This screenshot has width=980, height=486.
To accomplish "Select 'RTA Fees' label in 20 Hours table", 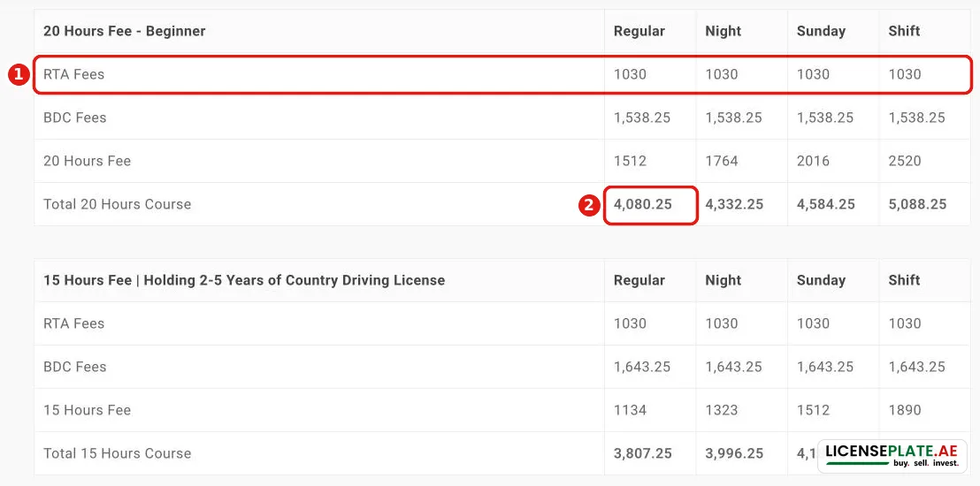I will click(x=73, y=74).
